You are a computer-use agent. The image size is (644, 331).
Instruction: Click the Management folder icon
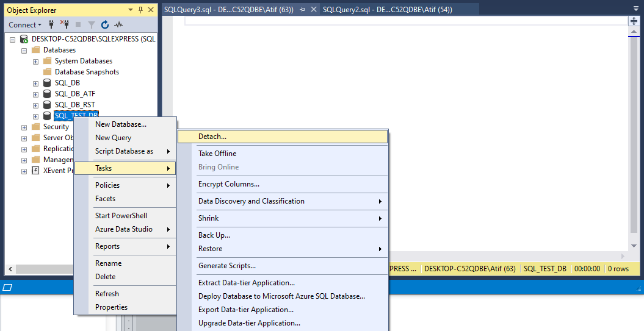36,160
